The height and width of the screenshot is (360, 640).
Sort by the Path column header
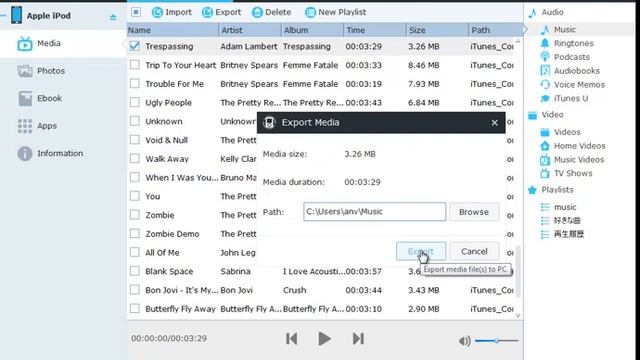coord(496,30)
